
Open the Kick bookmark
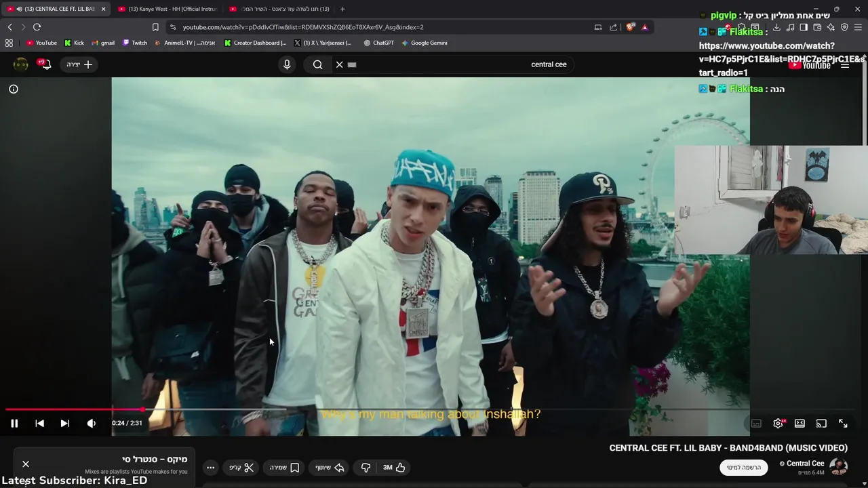point(74,43)
